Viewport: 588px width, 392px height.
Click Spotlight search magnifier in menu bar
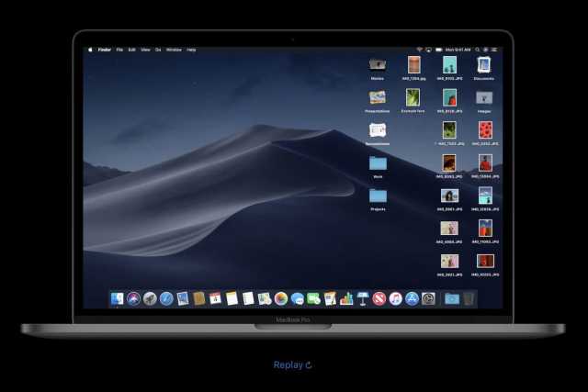pyautogui.click(x=477, y=50)
